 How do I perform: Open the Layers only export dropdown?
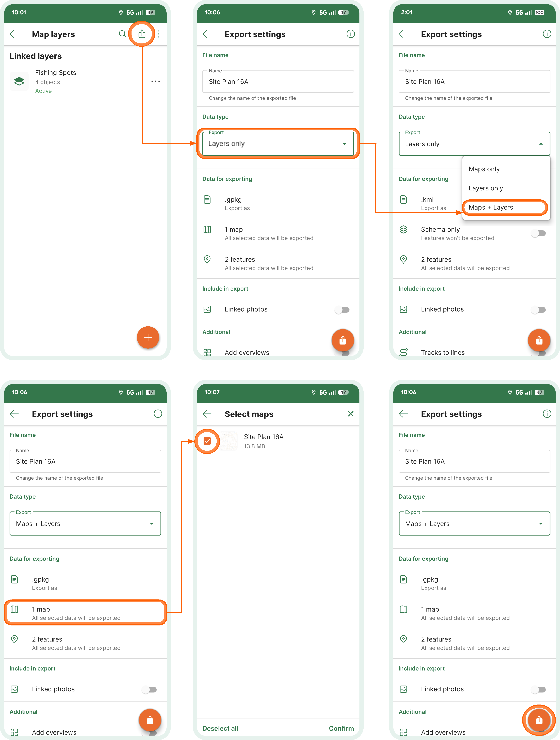coord(278,144)
